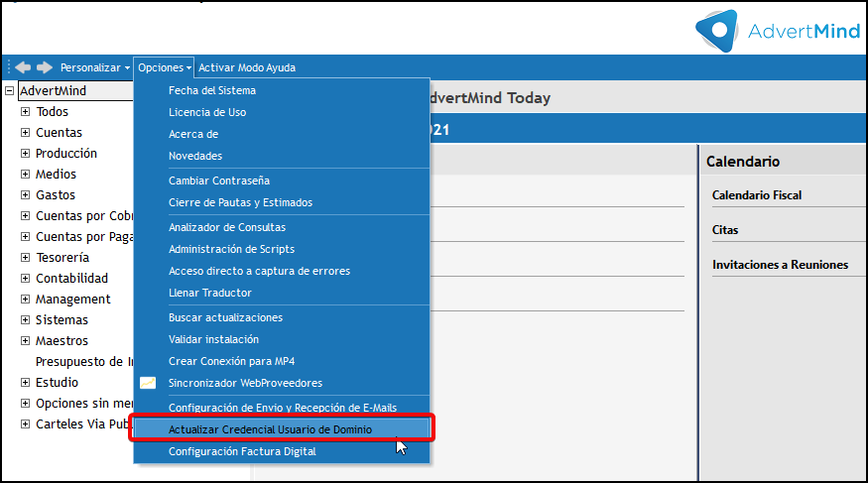This screenshot has height=483, width=868.
Task: Select Medios in the tree
Action: pos(56,175)
